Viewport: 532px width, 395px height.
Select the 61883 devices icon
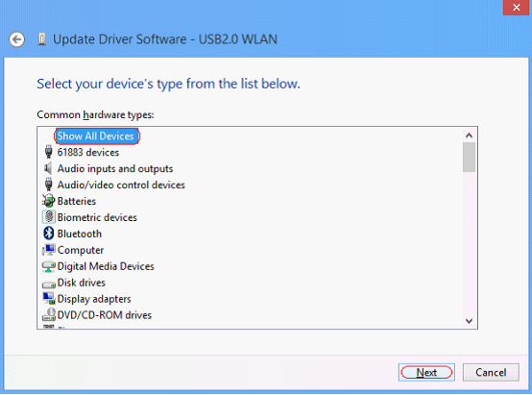pyautogui.click(x=49, y=152)
